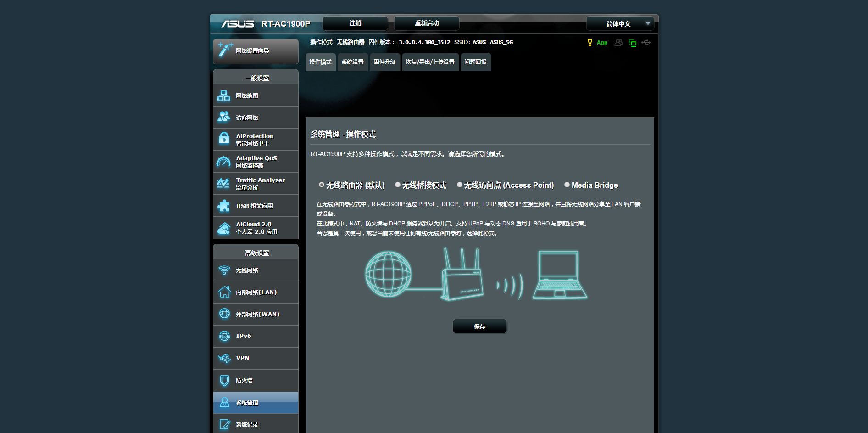Open the 简体中文 language dropdown
868x433 pixels.
620,23
